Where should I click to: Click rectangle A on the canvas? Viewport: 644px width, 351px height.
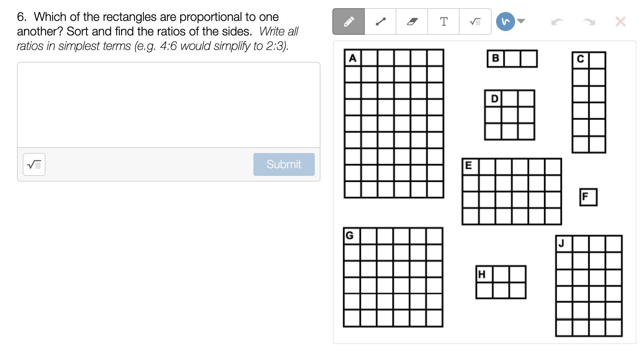(394, 124)
